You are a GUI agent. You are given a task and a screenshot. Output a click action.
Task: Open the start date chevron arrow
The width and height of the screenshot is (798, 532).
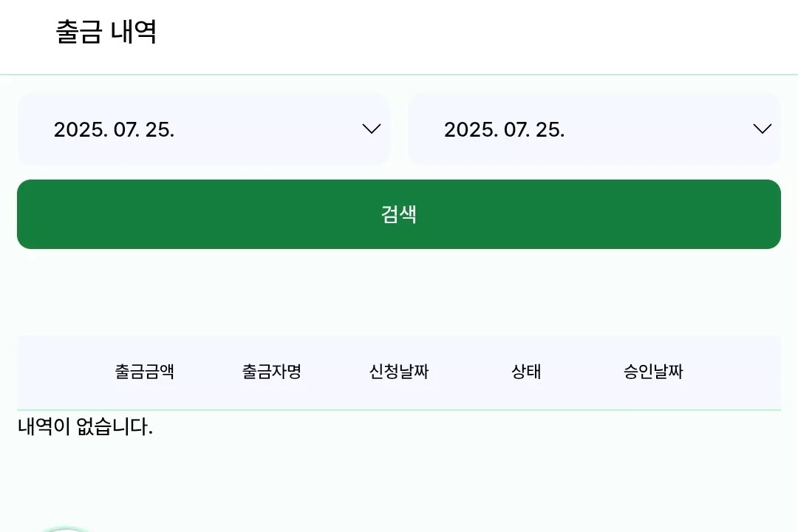[372, 129]
